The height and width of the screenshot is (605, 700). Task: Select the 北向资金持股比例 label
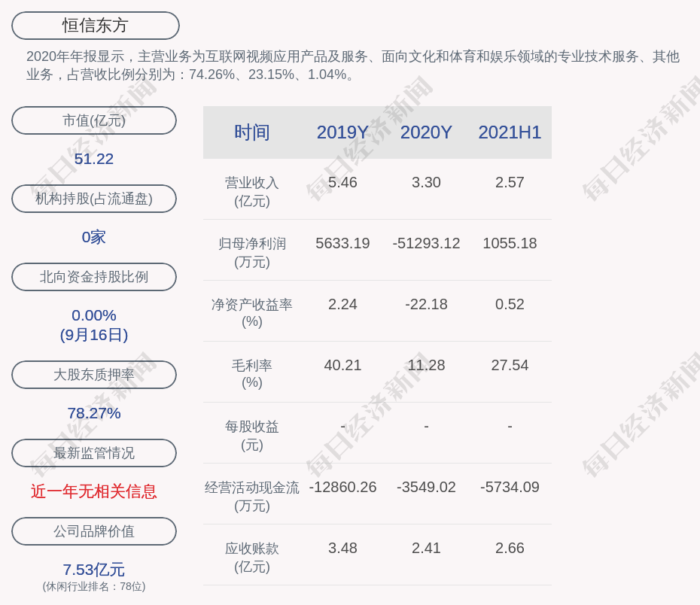[x=94, y=277]
